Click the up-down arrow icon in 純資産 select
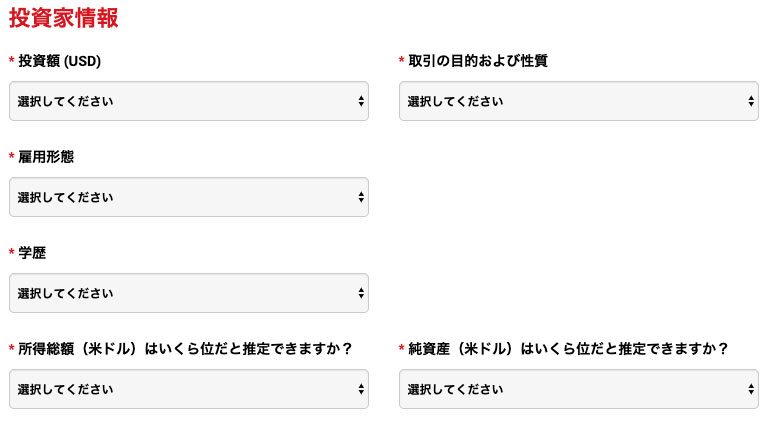The width and height of the screenshot is (774, 421). (x=751, y=389)
